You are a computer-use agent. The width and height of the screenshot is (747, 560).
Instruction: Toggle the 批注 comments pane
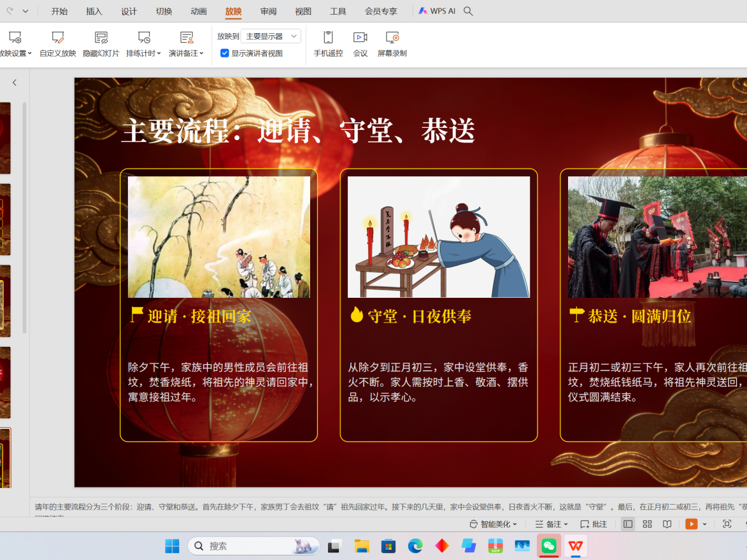pos(594,524)
